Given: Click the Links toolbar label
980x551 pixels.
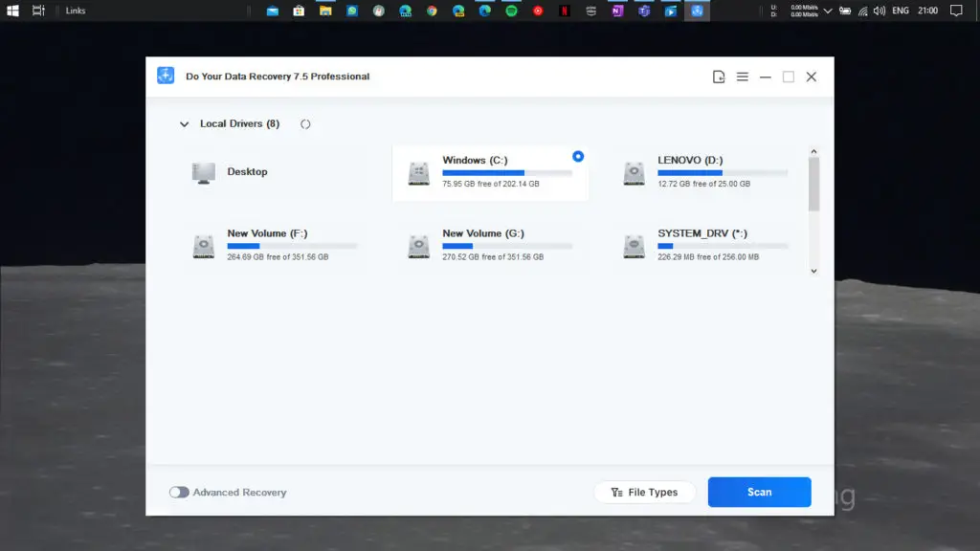Looking at the screenshot, I should (76, 11).
